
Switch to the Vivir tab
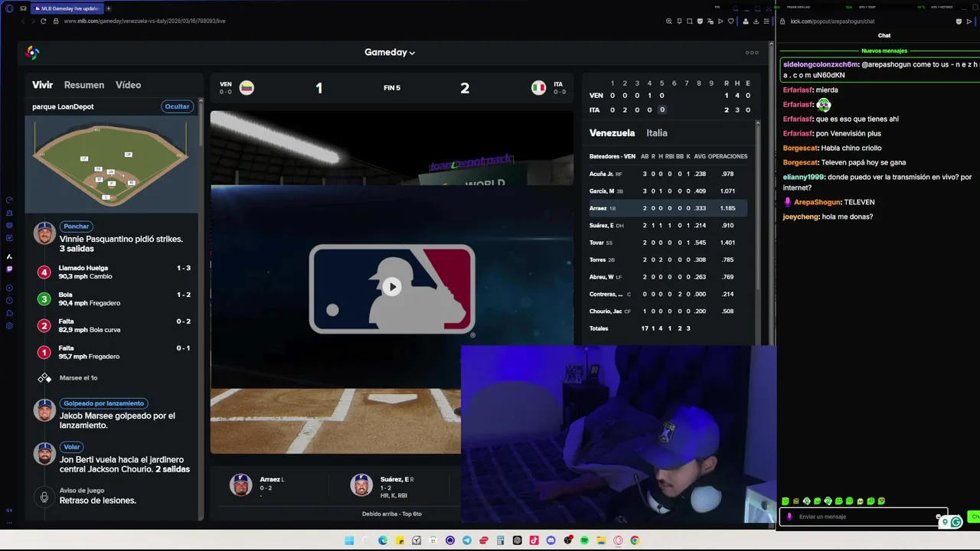(42, 85)
